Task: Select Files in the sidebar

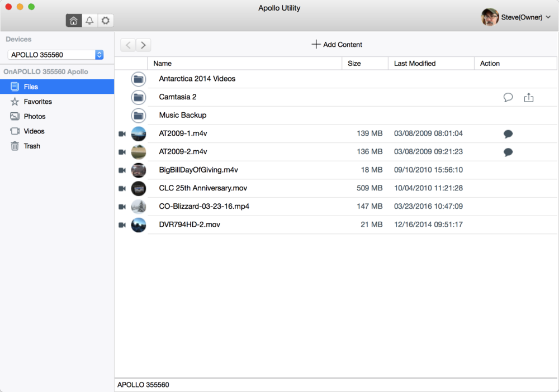Action: [x=57, y=87]
